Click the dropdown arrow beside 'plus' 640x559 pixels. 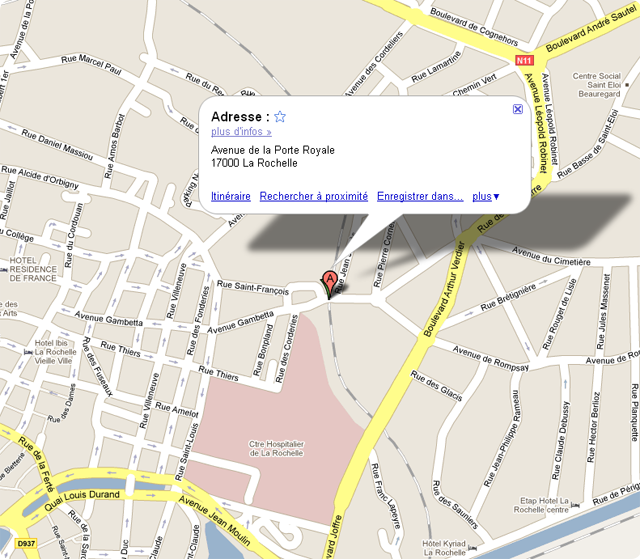click(x=496, y=197)
